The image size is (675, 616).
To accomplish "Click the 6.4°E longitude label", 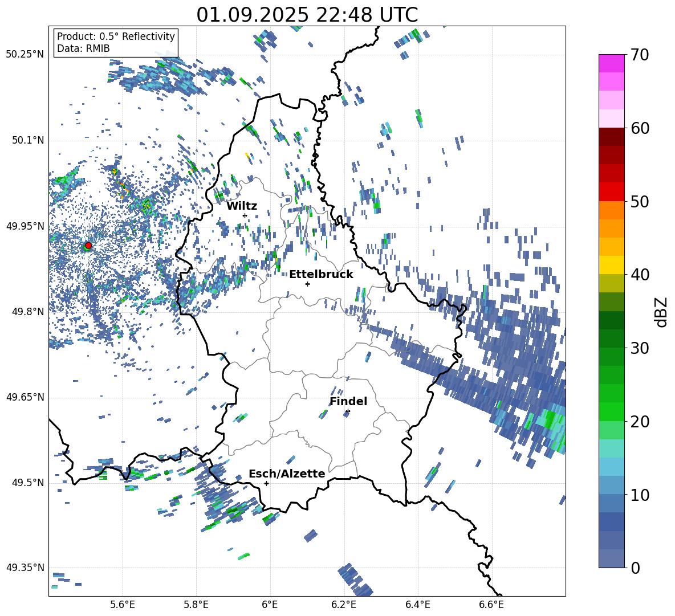I will click(417, 605).
